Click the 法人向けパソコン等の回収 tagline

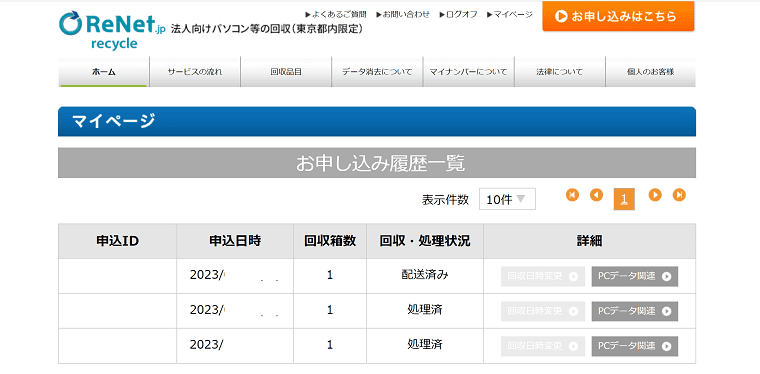coord(267,29)
